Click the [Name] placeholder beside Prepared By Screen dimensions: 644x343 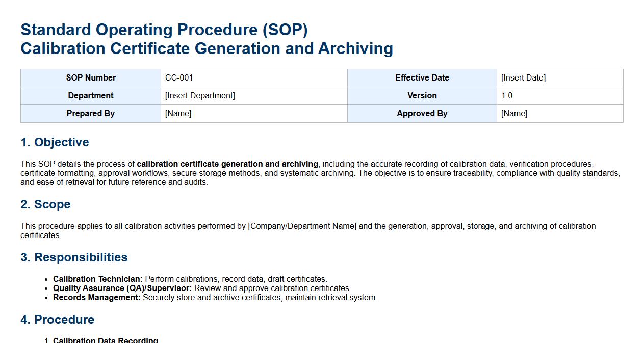coord(178,114)
